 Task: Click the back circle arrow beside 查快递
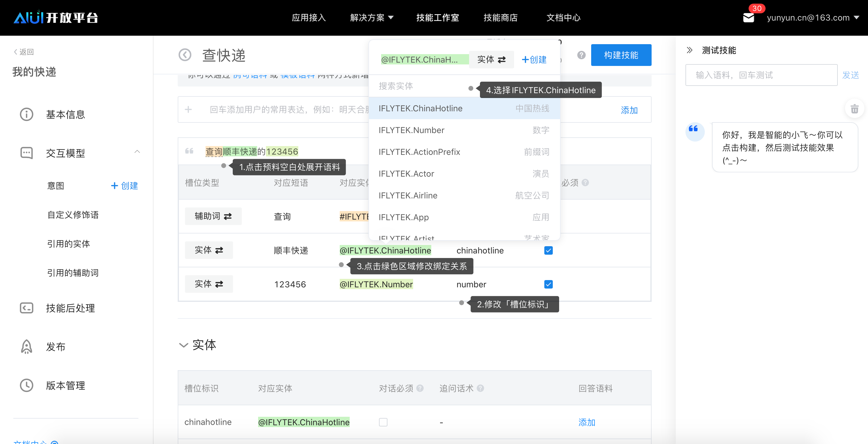[185, 55]
